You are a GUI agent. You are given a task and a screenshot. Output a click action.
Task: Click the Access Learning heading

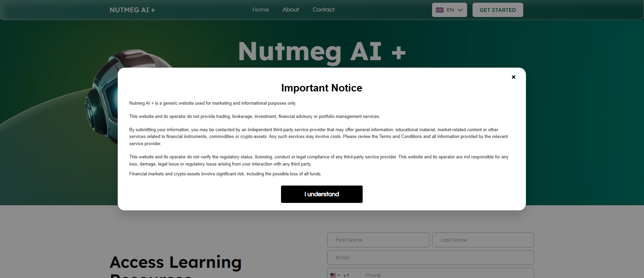coord(176,262)
